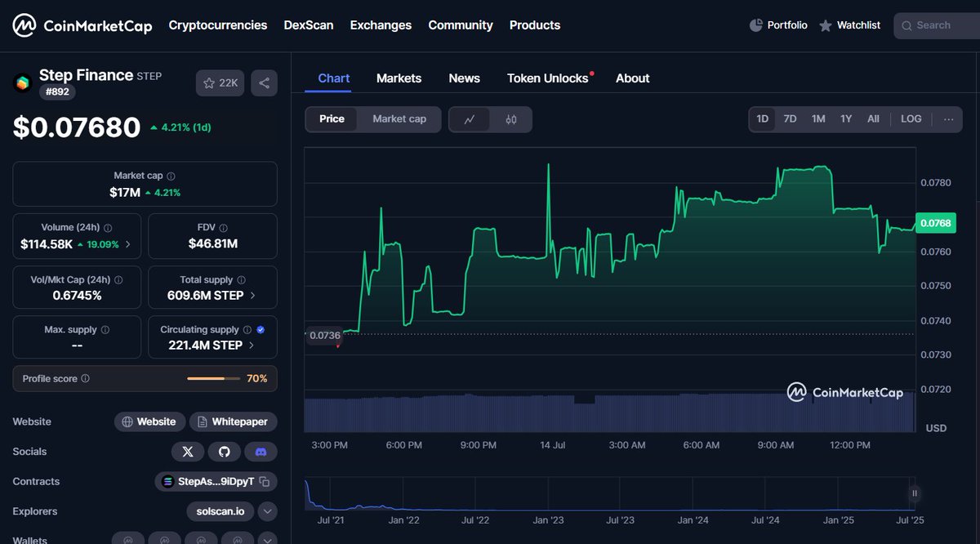Select 7D time range
The image size is (980, 544).
[790, 119]
